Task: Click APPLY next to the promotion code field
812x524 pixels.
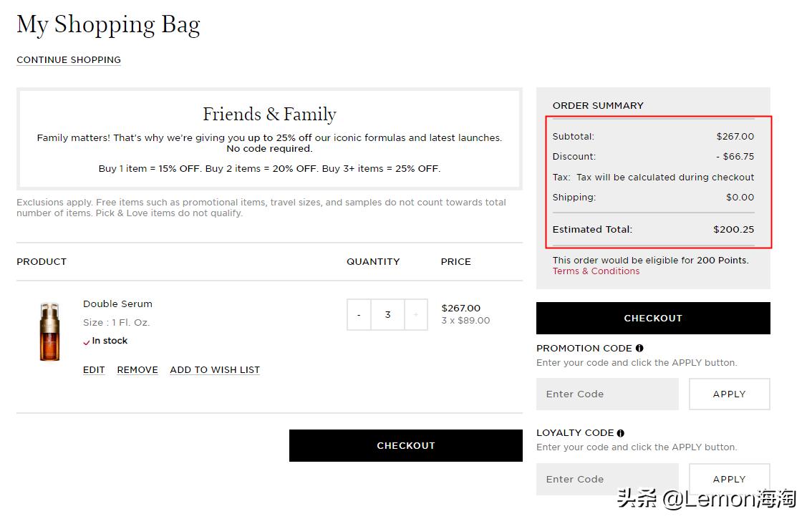Action: coord(729,394)
